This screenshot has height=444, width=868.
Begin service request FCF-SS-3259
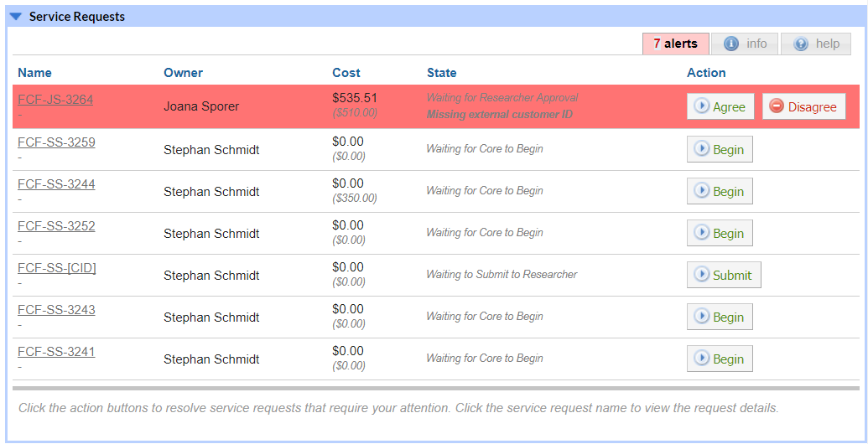pos(720,149)
